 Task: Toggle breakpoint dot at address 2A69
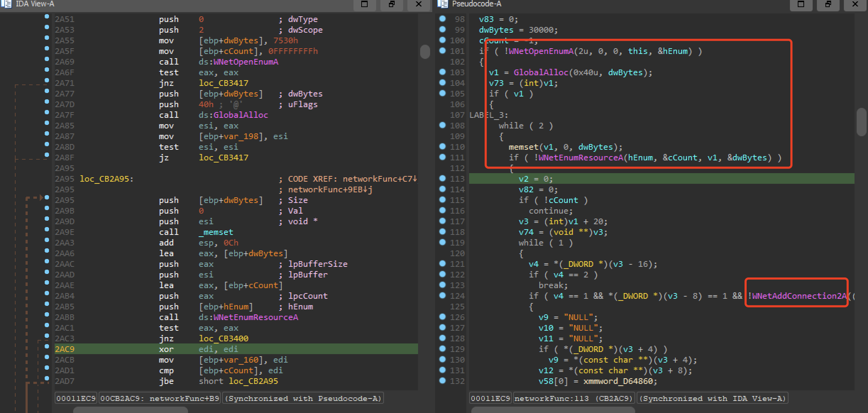click(x=47, y=59)
